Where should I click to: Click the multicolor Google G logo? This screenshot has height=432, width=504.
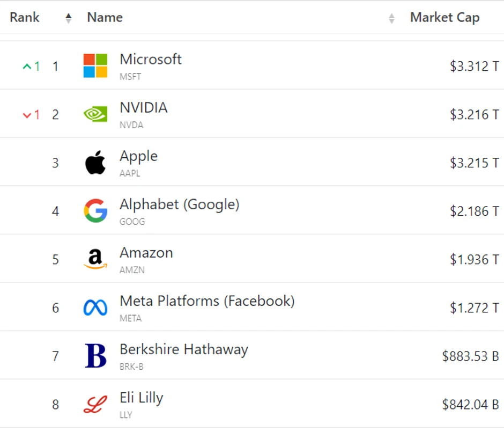(x=95, y=211)
